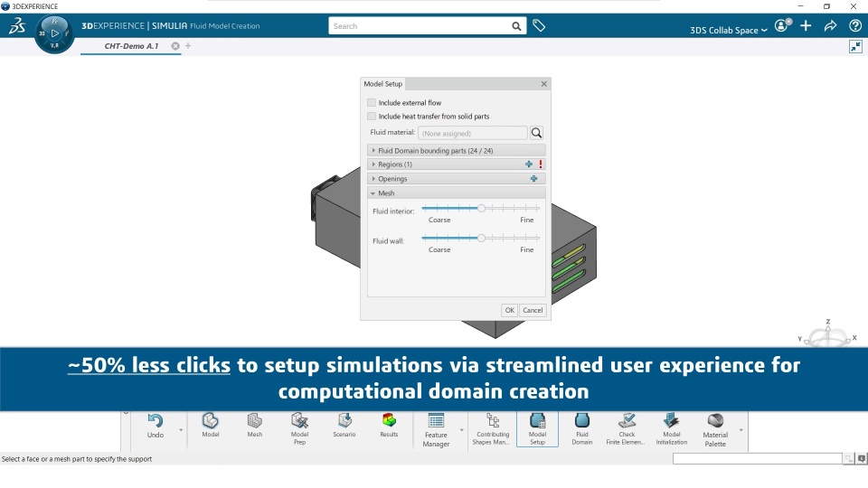Click the Model Setup toolbar icon

537,428
